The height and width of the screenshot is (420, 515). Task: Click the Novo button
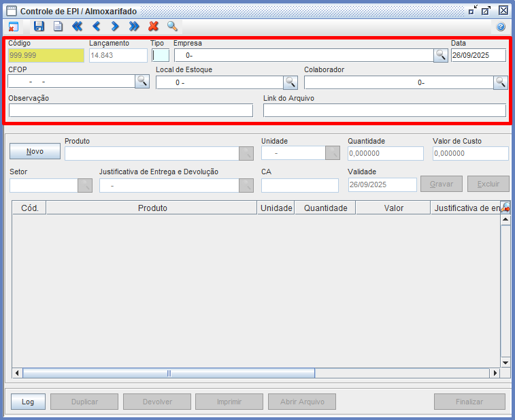point(35,151)
